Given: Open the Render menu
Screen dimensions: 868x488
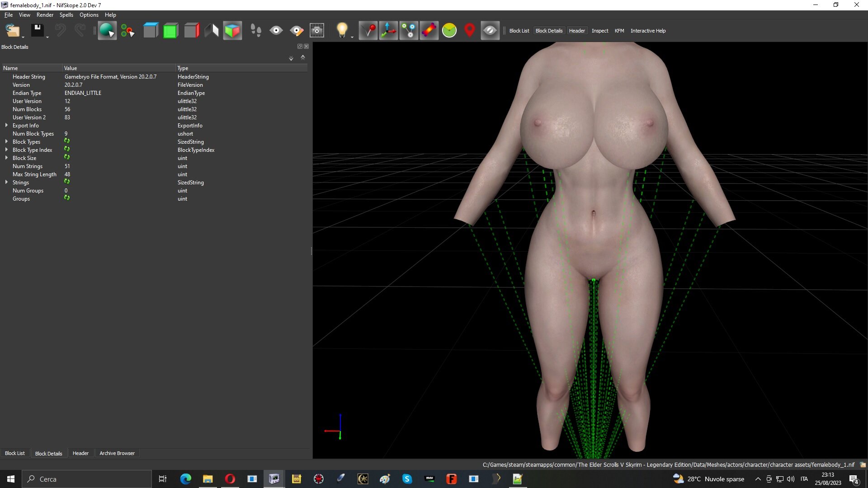Looking at the screenshot, I should 45,15.
